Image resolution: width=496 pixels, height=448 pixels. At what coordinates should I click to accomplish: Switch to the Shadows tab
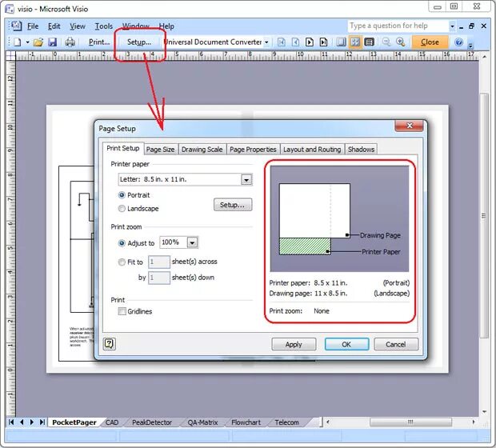[x=361, y=150]
